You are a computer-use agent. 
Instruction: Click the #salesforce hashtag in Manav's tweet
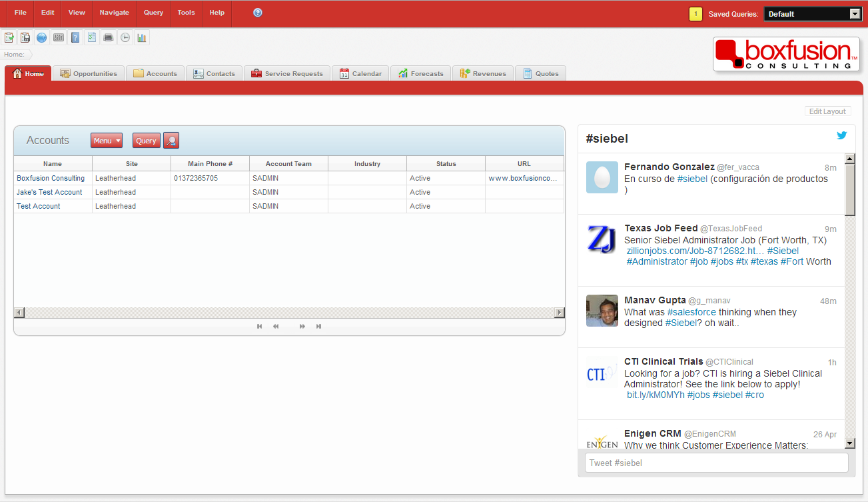[691, 312]
